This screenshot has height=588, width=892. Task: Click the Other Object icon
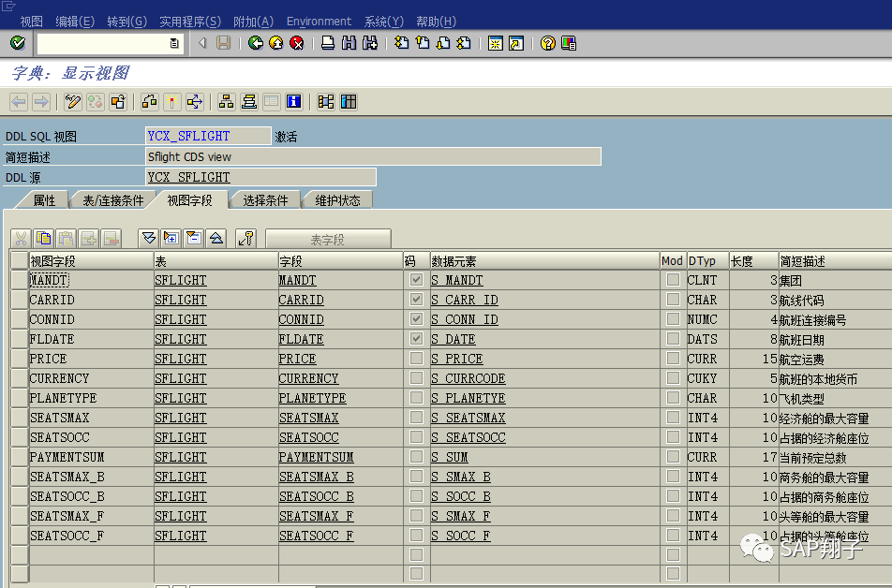pyautogui.click(x=118, y=102)
